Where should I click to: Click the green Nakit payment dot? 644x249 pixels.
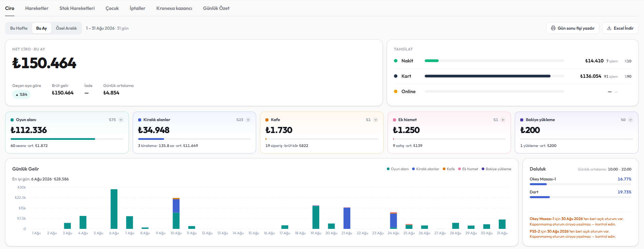tap(396, 61)
